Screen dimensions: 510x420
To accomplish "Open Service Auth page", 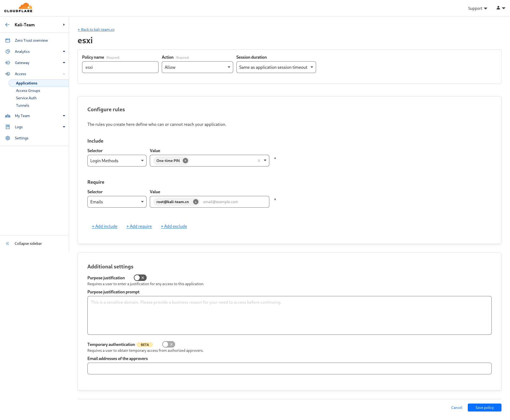I will [x=26, y=98].
